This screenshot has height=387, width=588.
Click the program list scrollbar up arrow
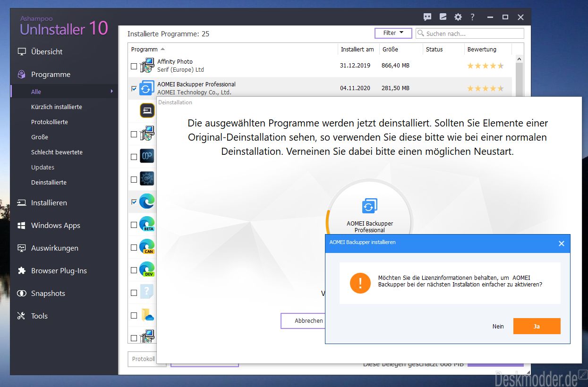[x=519, y=59]
